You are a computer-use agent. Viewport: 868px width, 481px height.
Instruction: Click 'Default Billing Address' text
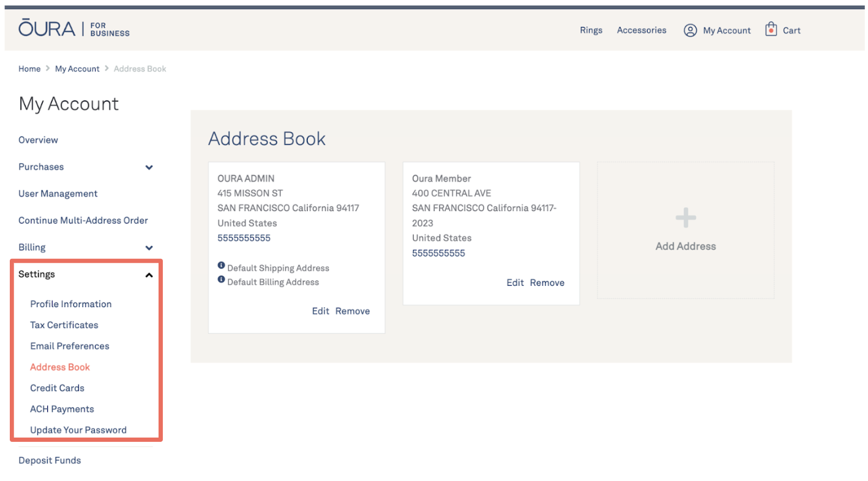pos(273,282)
